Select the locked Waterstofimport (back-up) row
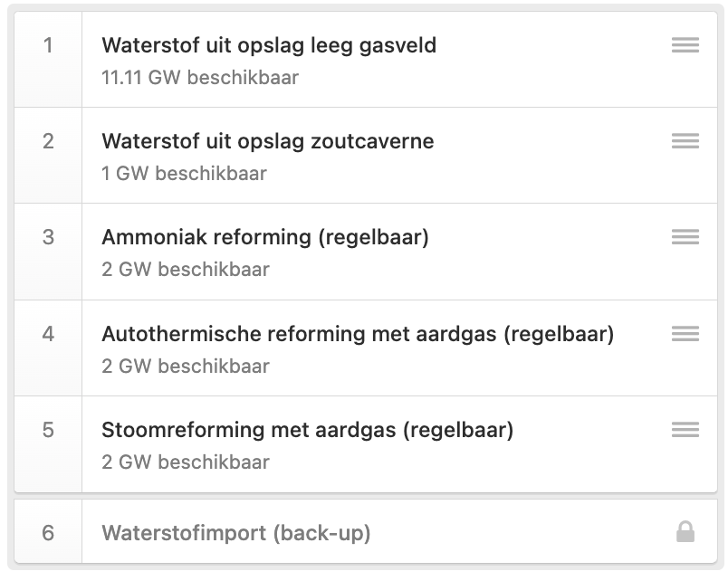The height and width of the screenshot is (581, 728). 366,532
